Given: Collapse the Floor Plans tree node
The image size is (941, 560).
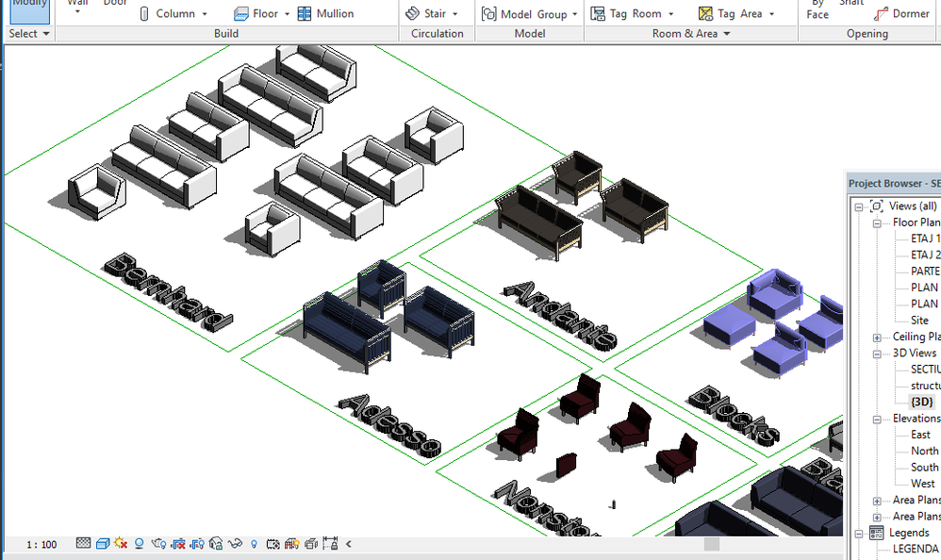Looking at the screenshot, I should 877,223.
